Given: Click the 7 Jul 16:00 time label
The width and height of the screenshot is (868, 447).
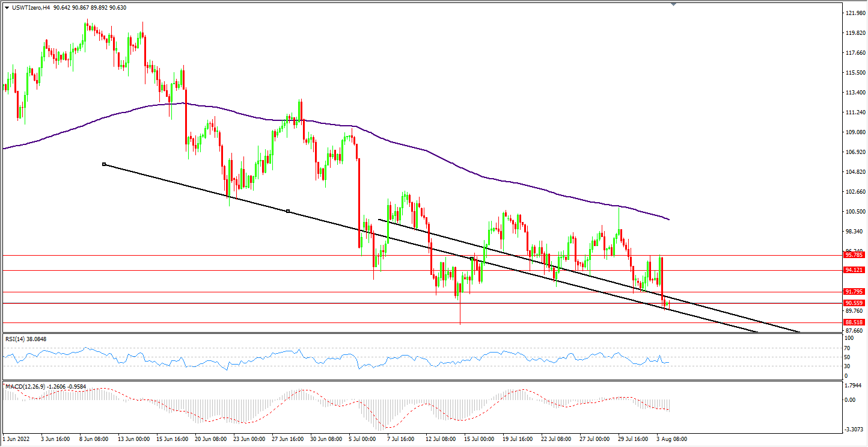Looking at the screenshot, I should pos(400,439).
